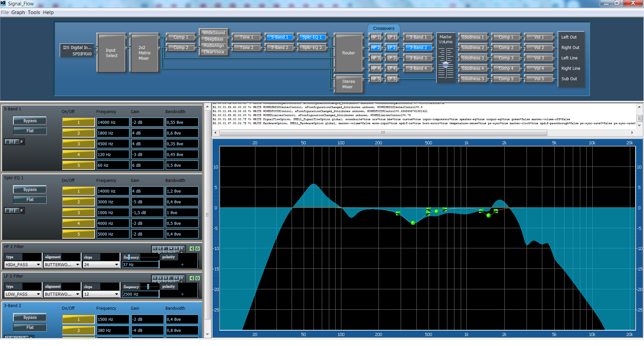Toggle band 3 on/off in Spkr-EQ 1

(79, 213)
